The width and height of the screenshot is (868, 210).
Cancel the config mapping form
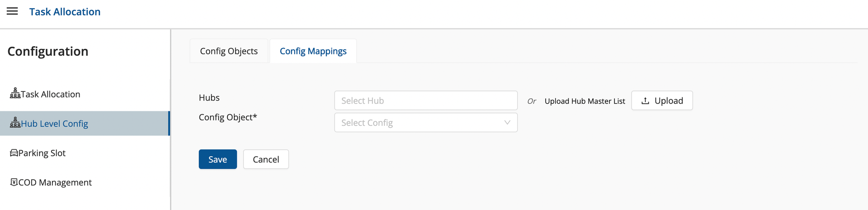[x=266, y=159]
